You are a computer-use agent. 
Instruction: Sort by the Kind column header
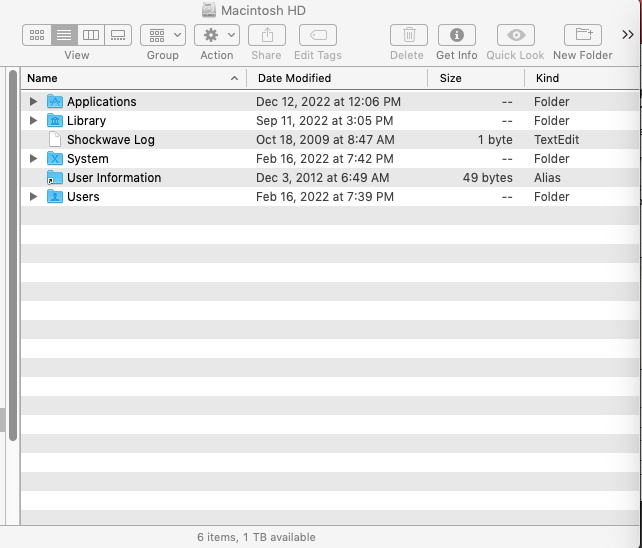(x=582, y=78)
